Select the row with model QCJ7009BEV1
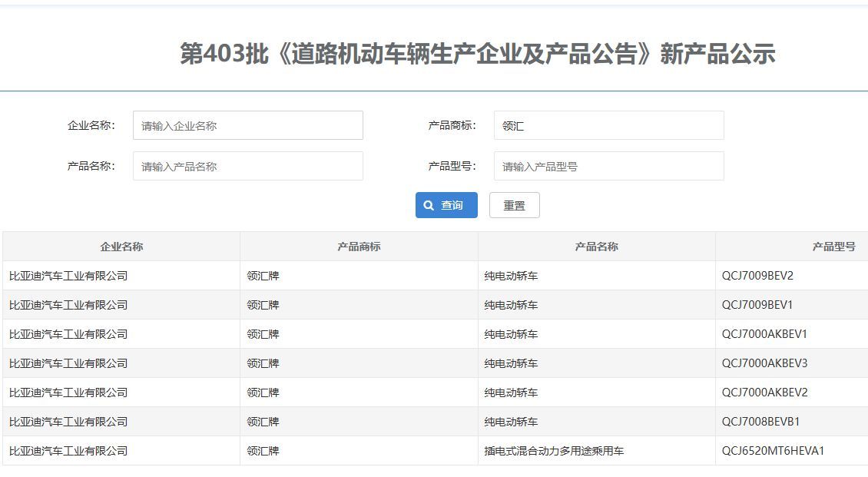868x477 pixels. pos(434,304)
